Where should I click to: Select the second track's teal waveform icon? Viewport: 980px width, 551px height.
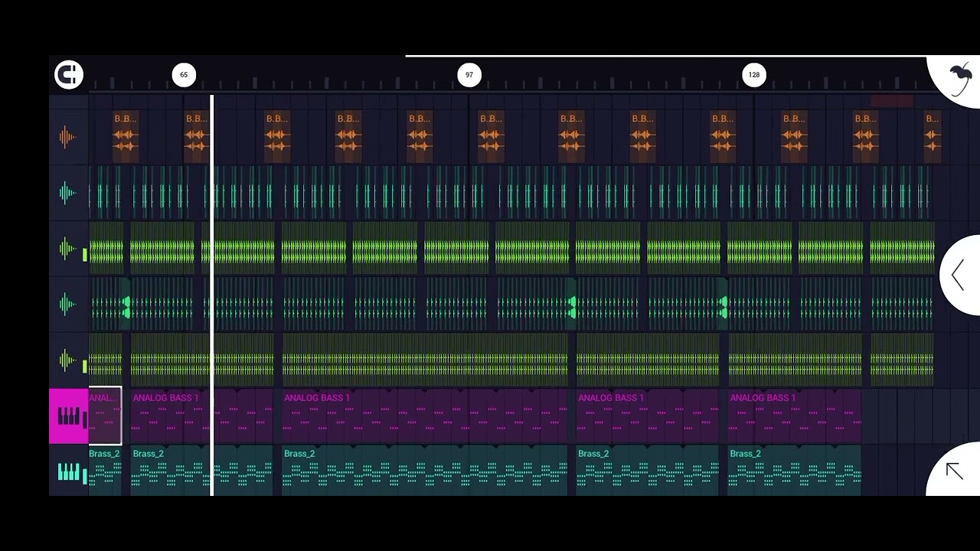coord(68,194)
